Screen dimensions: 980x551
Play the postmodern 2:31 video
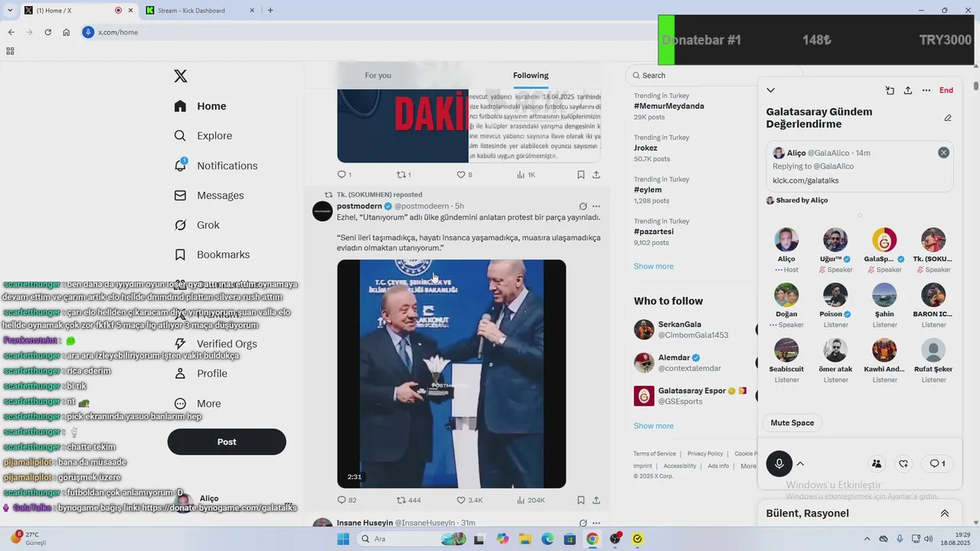pyautogui.click(x=452, y=373)
